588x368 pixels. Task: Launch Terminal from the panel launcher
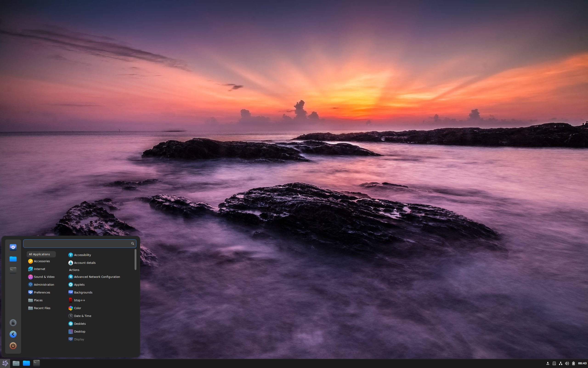pos(37,363)
